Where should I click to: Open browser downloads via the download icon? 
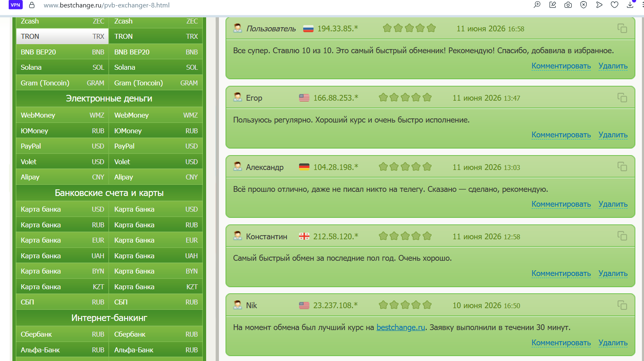point(630,5)
